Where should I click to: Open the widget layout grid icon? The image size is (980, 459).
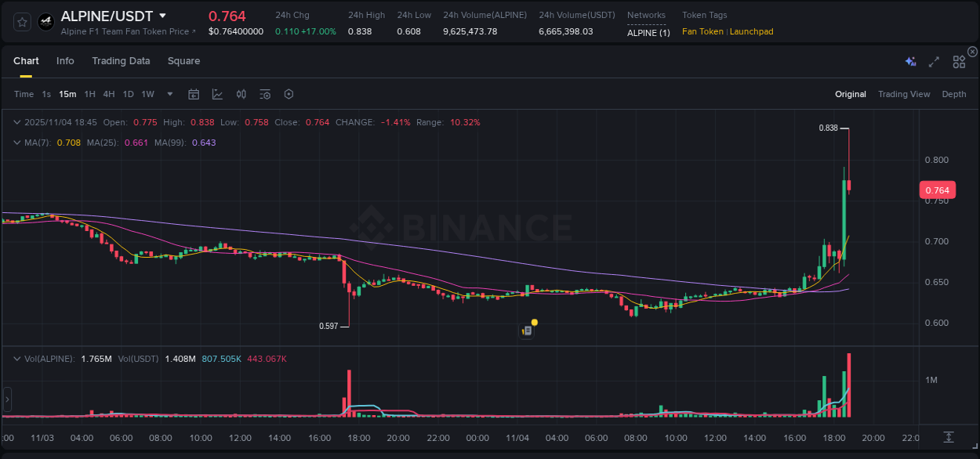tap(958, 61)
